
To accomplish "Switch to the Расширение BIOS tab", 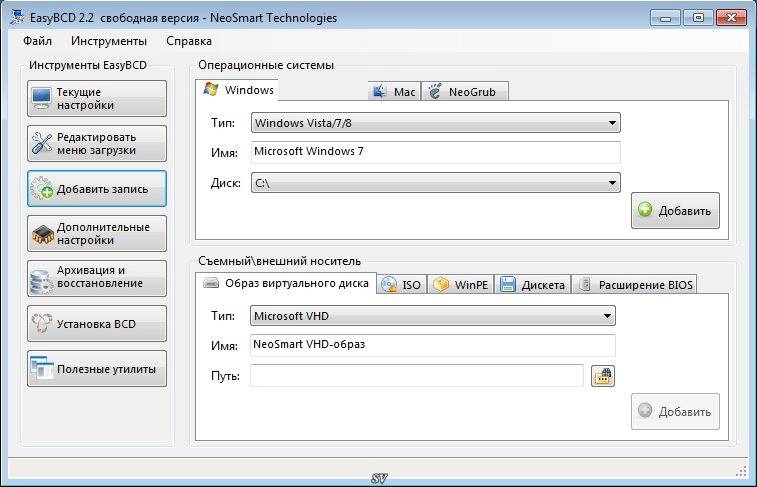I will click(x=634, y=285).
